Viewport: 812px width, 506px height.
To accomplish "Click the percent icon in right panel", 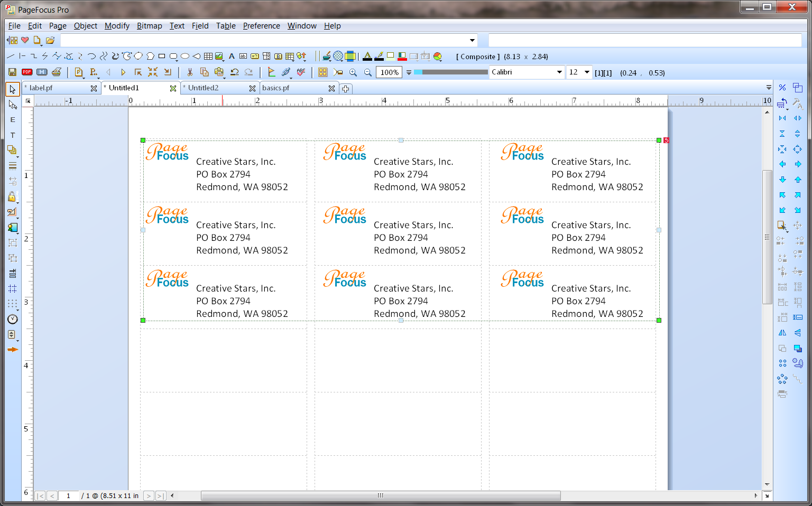I will [x=782, y=88].
